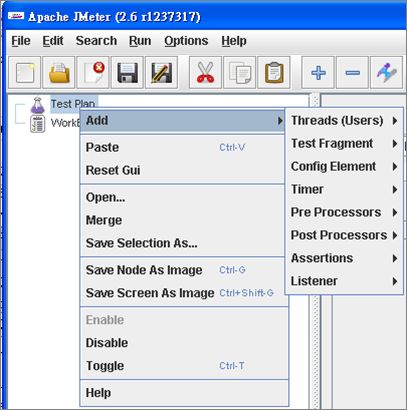
Task: Click the Toggle toolbar icon
Action: (387, 72)
